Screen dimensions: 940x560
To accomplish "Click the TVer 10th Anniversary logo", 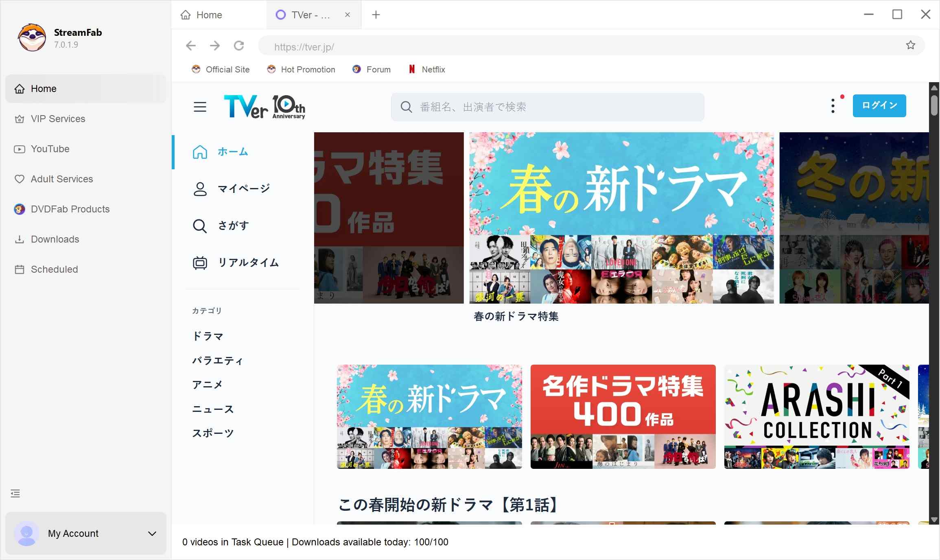I will click(265, 107).
